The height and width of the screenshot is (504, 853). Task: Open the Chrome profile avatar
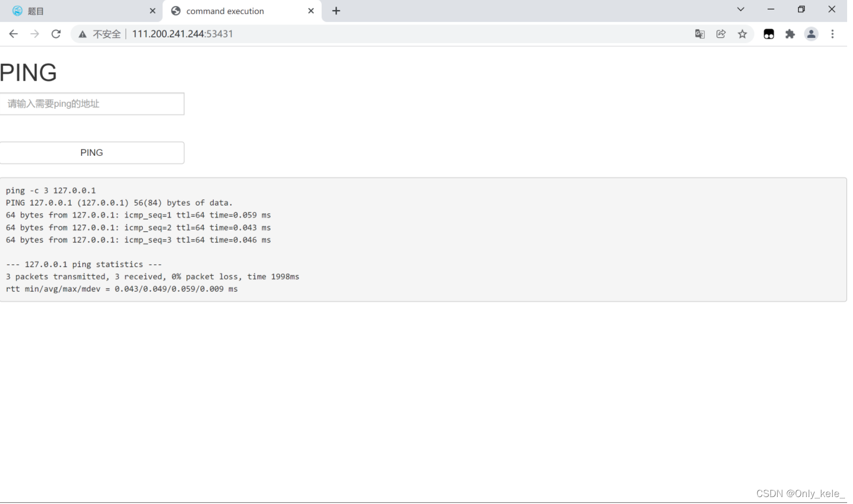tap(811, 34)
